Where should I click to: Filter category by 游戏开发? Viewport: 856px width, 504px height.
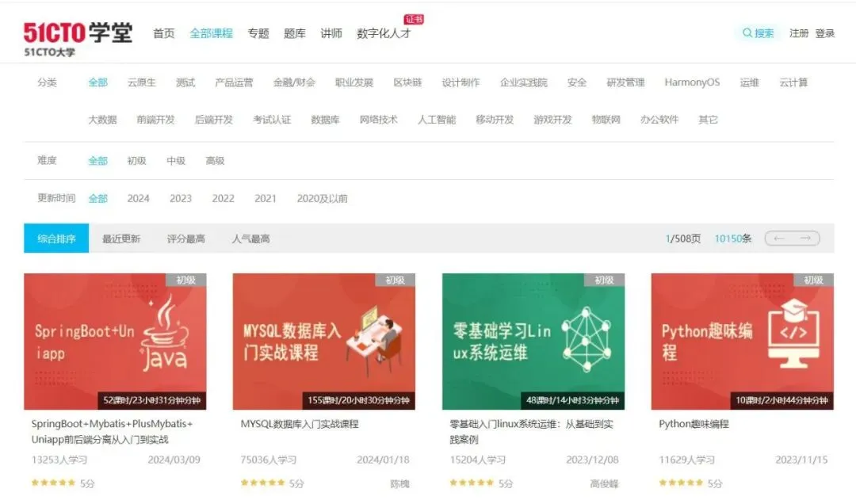click(552, 120)
